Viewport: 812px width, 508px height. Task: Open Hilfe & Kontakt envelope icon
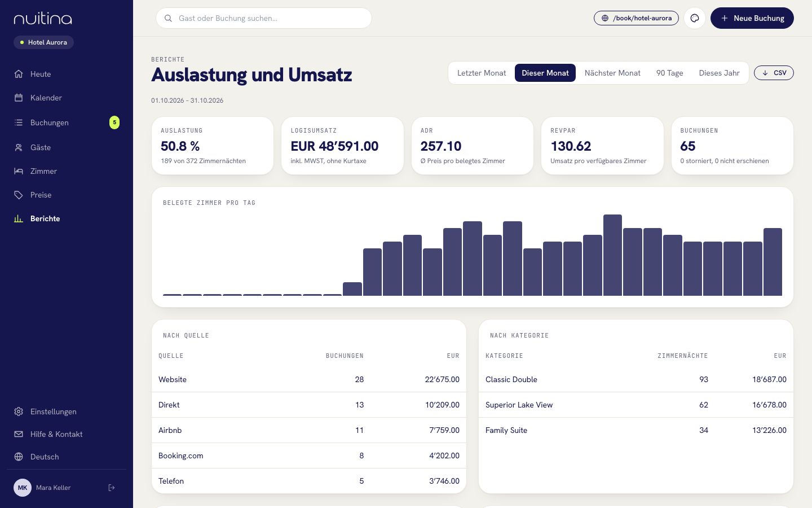click(x=19, y=434)
